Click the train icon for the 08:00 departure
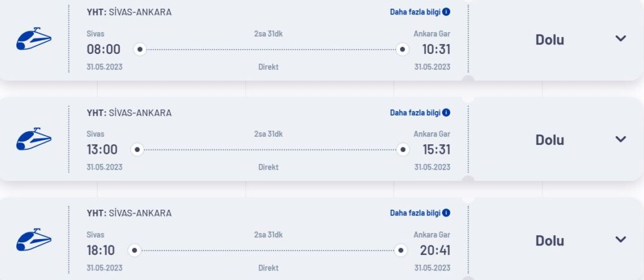 [33, 39]
